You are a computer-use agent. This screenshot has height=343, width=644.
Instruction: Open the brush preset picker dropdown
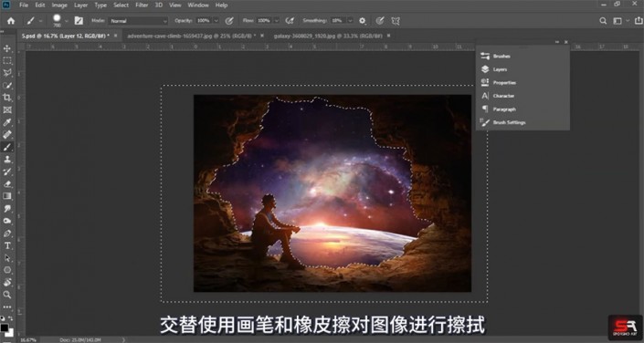(x=67, y=20)
